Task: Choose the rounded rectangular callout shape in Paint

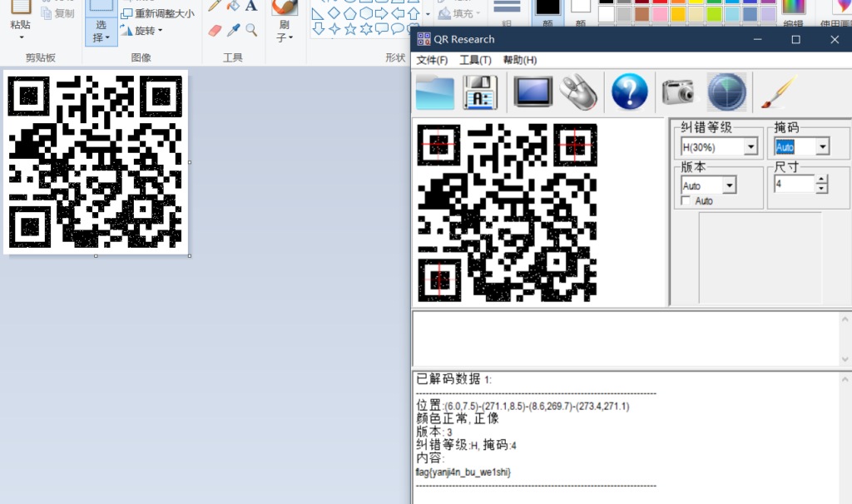Action: tap(382, 29)
